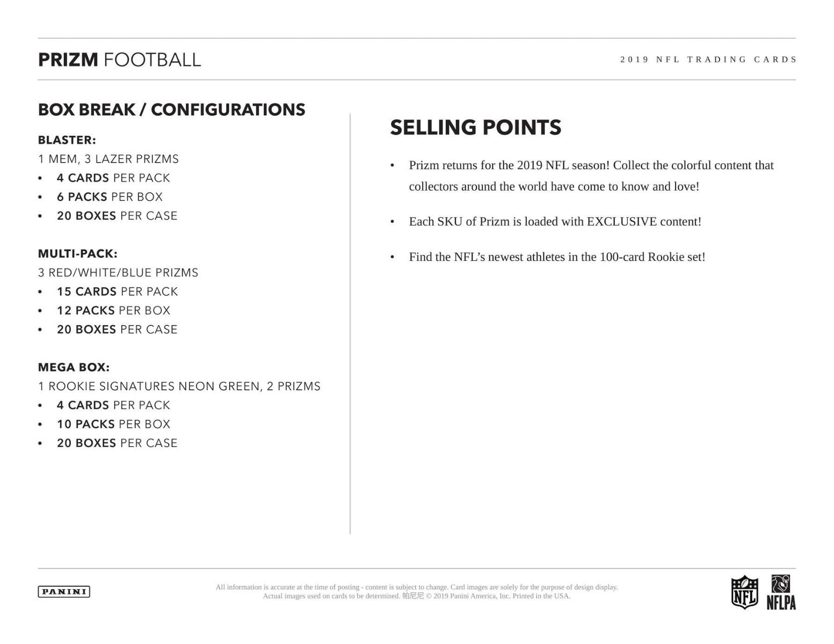834x644 pixels.
Task: Click the MEGA BOX: section label
Action: 74,368
